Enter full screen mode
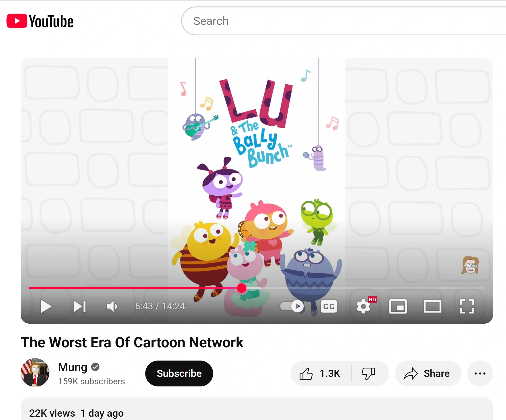The width and height of the screenshot is (506, 420). (x=467, y=306)
